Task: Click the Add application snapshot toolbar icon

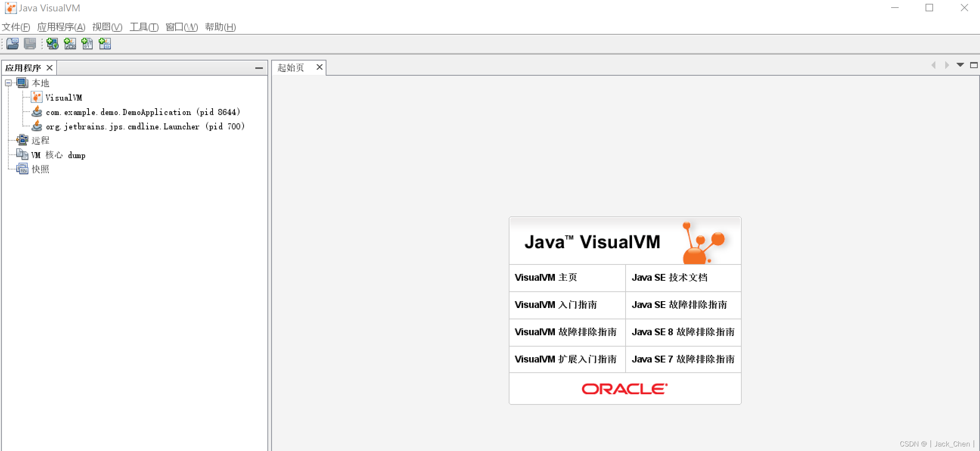Action: (x=105, y=44)
